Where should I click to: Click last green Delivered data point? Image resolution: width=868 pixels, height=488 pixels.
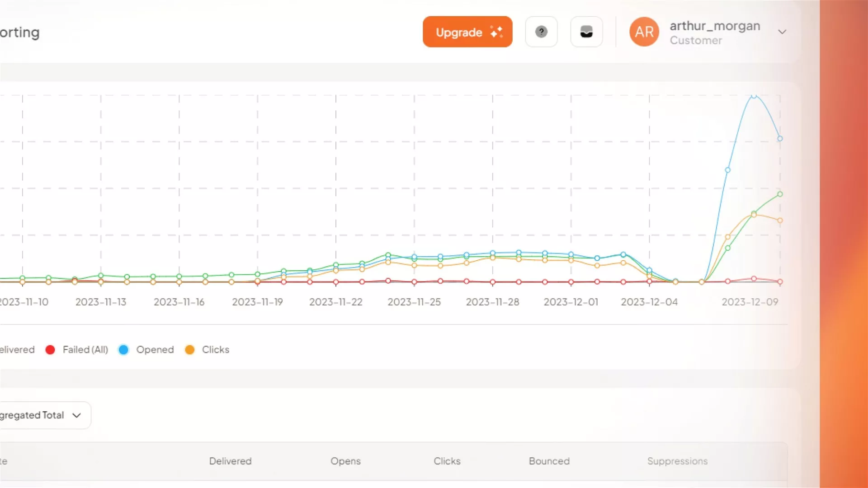780,194
